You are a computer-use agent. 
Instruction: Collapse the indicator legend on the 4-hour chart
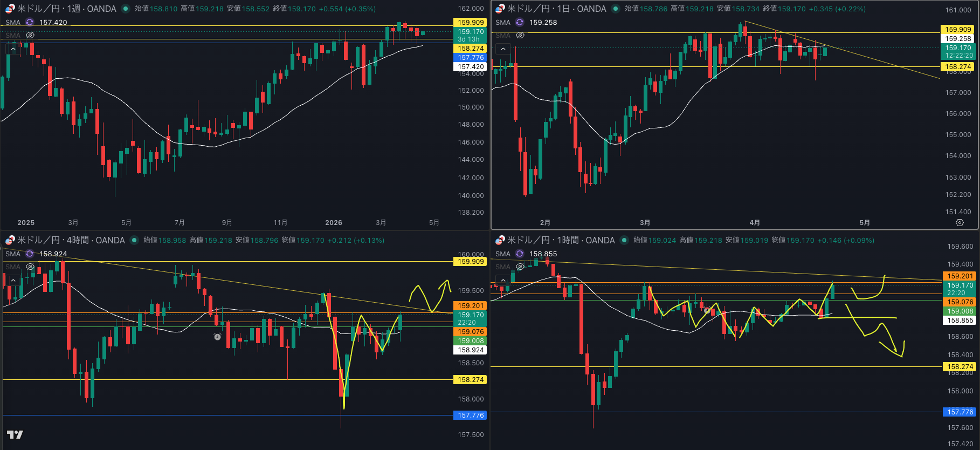[x=13, y=281]
